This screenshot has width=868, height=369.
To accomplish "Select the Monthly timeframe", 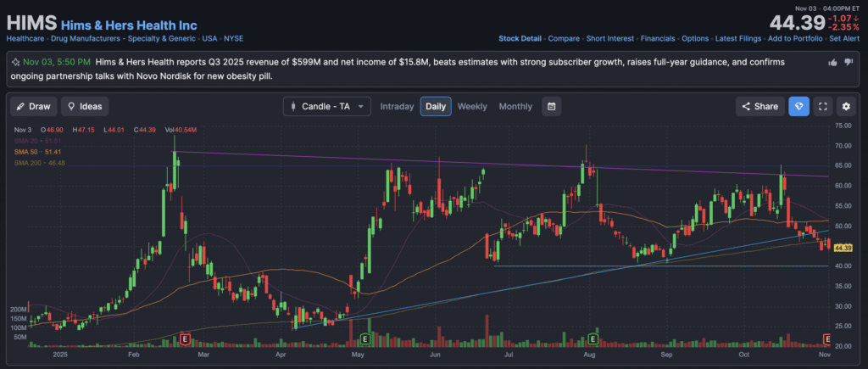I will tap(515, 106).
